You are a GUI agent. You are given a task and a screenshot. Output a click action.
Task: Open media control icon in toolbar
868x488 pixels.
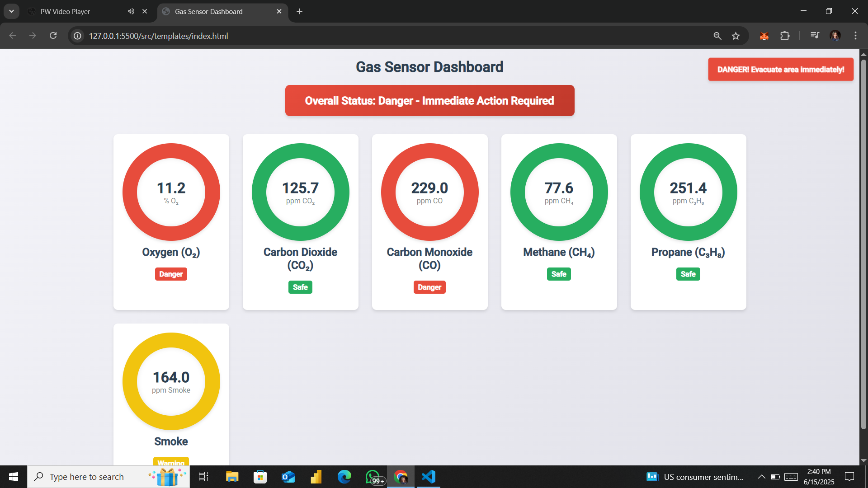(815, 35)
